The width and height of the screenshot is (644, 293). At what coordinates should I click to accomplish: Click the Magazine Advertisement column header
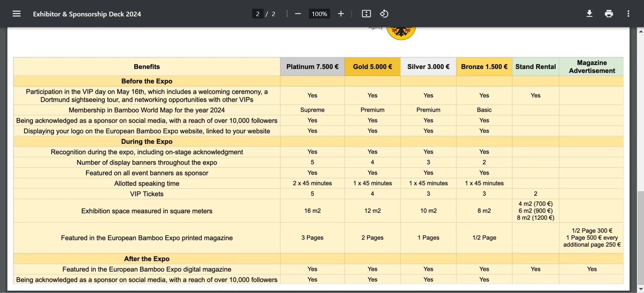point(592,67)
